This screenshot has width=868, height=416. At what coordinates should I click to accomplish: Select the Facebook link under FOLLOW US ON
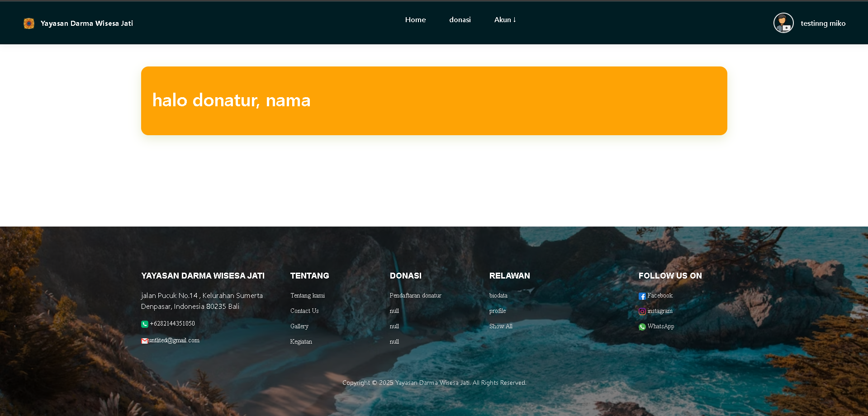click(660, 295)
